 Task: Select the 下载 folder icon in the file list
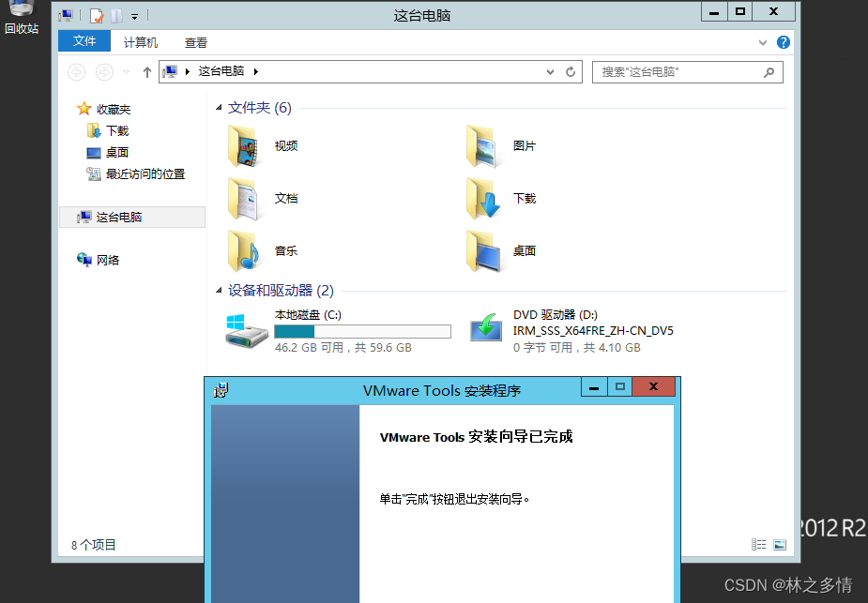(482, 199)
